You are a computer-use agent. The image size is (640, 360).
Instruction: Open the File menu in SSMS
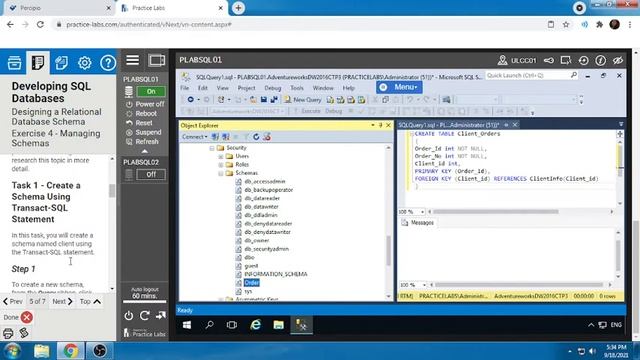coord(184,88)
